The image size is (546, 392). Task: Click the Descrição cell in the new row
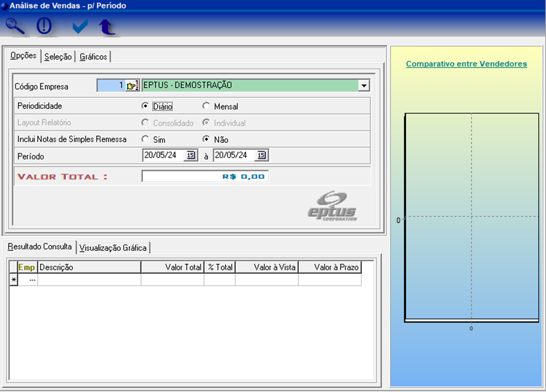click(x=89, y=280)
